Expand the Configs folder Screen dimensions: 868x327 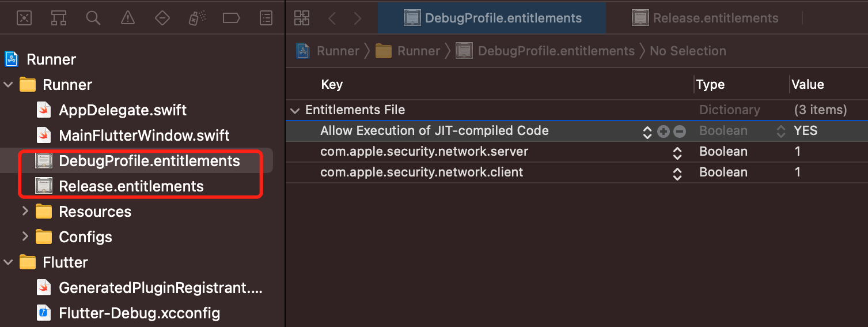pyautogui.click(x=25, y=236)
